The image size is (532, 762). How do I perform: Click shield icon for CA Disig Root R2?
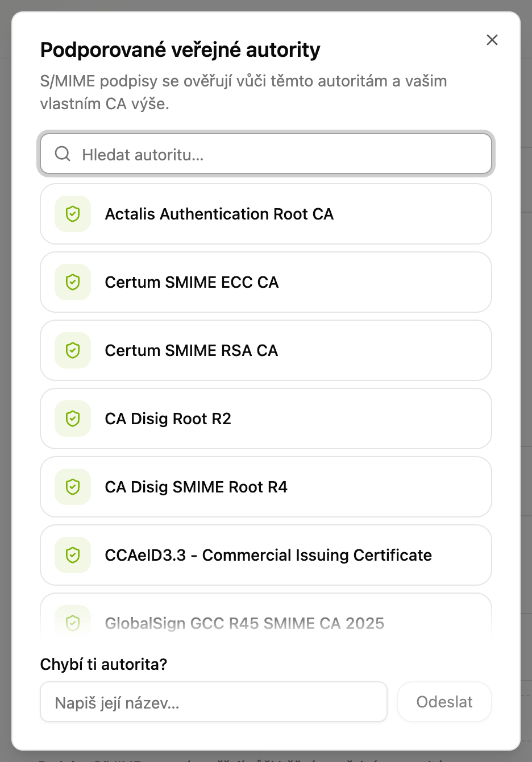point(73,419)
